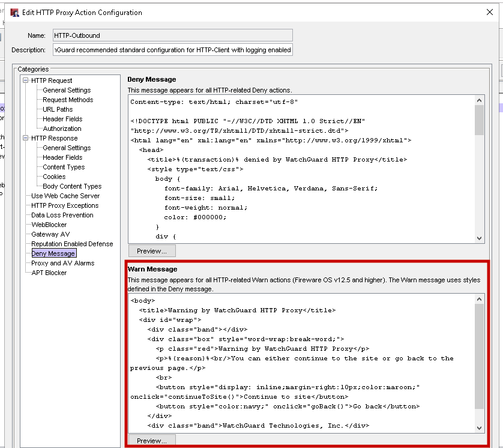Select Data Loss Prevention category
503x448 pixels.
[62, 215]
